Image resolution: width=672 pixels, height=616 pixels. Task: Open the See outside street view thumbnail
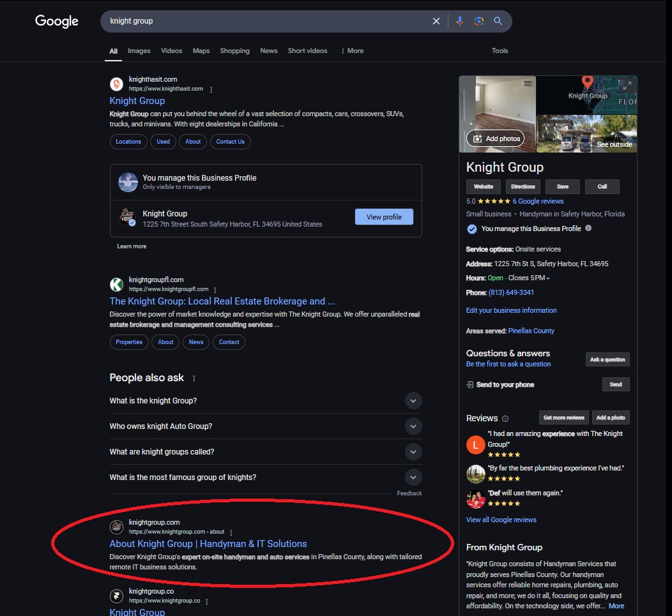[x=586, y=133]
